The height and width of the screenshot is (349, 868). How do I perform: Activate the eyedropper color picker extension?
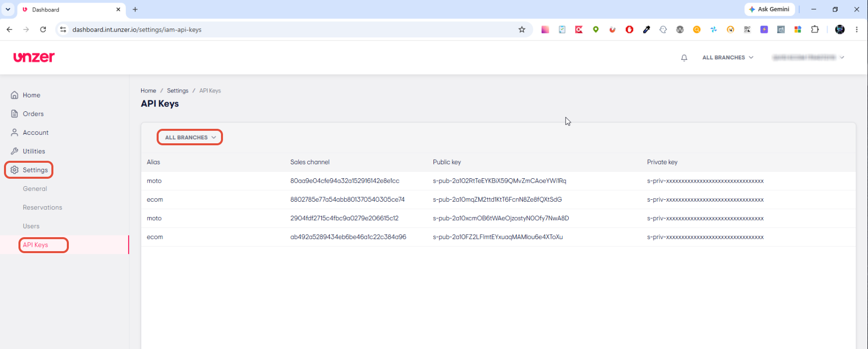(647, 29)
